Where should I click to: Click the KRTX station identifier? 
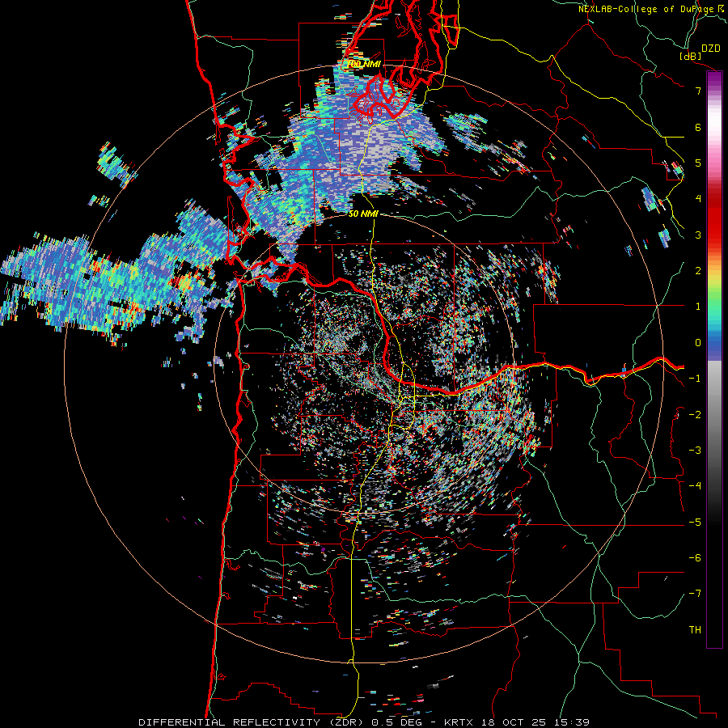(459, 722)
